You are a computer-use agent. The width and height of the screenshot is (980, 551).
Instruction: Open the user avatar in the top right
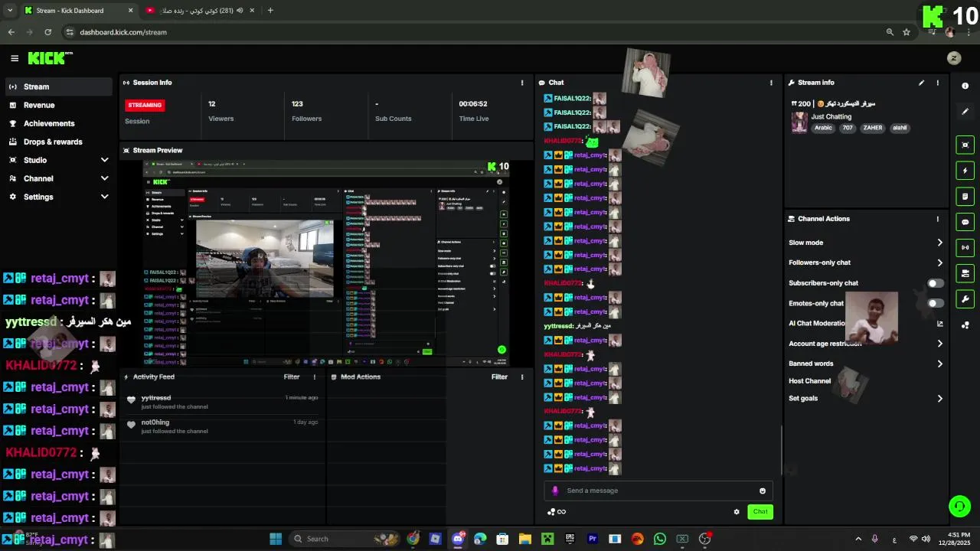[954, 58]
